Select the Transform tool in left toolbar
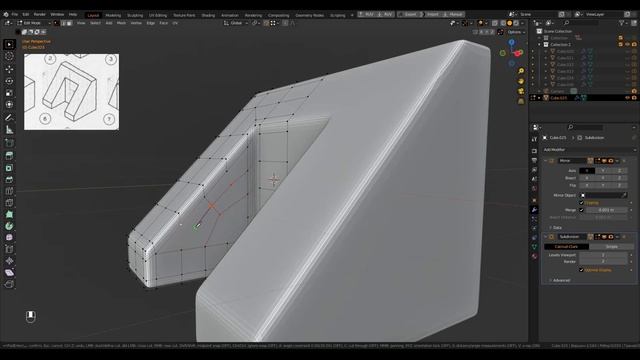This screenshot has height=360, width=640. point(9,104)
